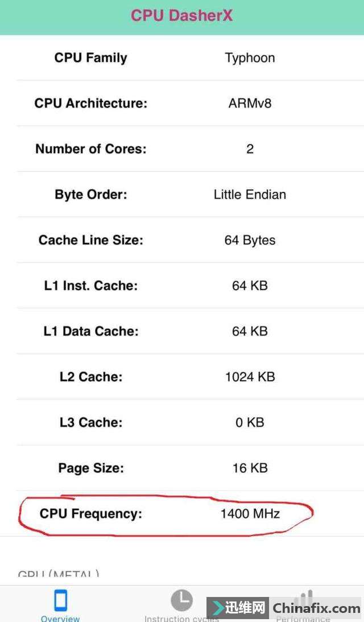Tap the Instruction cycles tab label

(x=181, y=619)
